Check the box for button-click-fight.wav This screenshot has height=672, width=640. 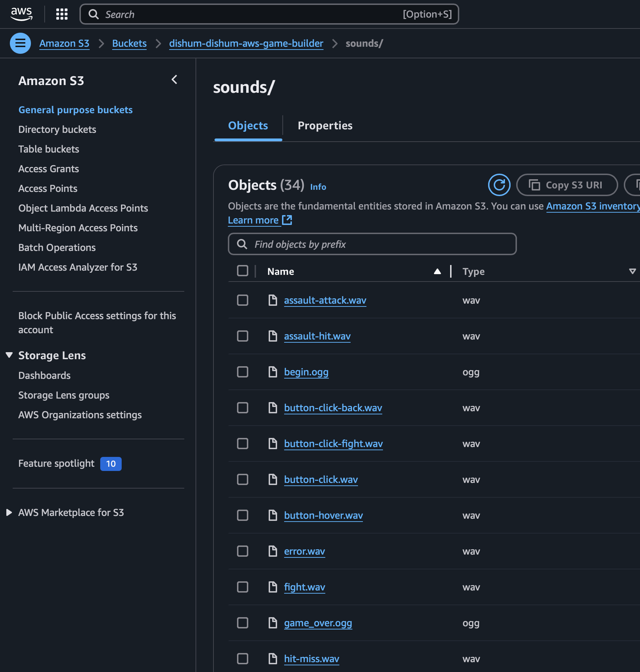pyautogui.click(x=243, y=444)
